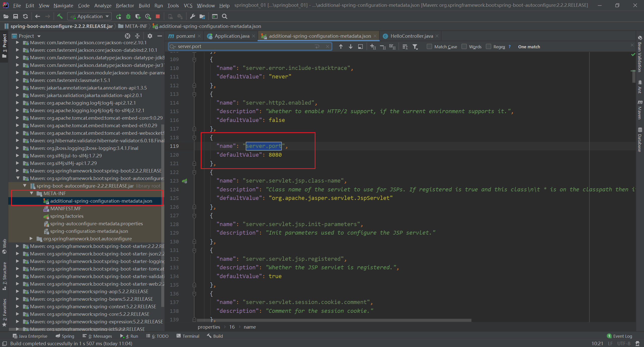
Task: Open the Project view dropdown arrow
Action: pyautogui.click(x=39, y=36)
